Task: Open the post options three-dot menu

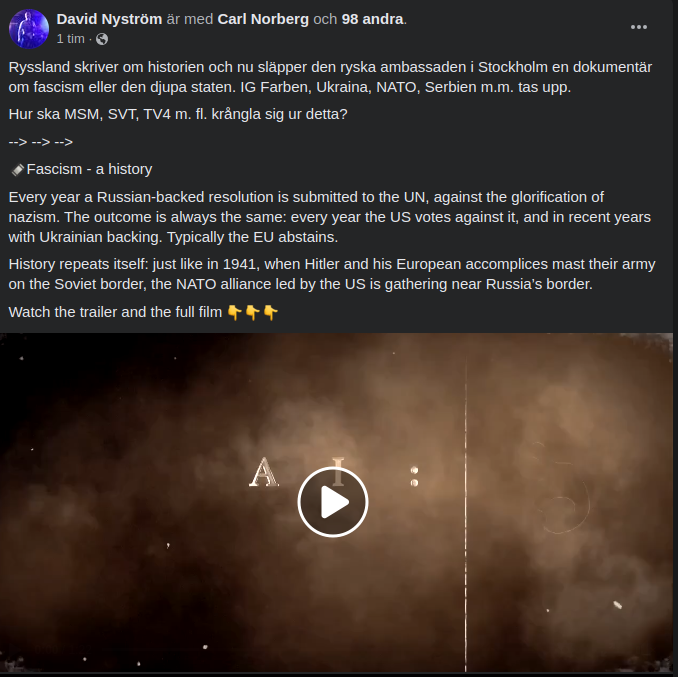Action: point(639,27)
